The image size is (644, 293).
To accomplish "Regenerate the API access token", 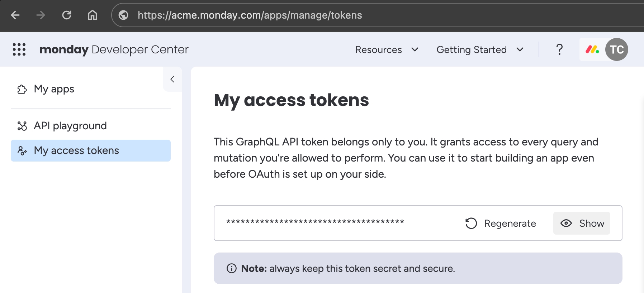I will tap(501, 223).
